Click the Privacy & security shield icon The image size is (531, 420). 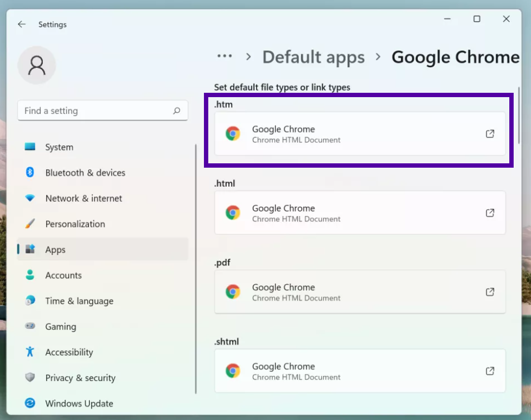click(30, 377)
